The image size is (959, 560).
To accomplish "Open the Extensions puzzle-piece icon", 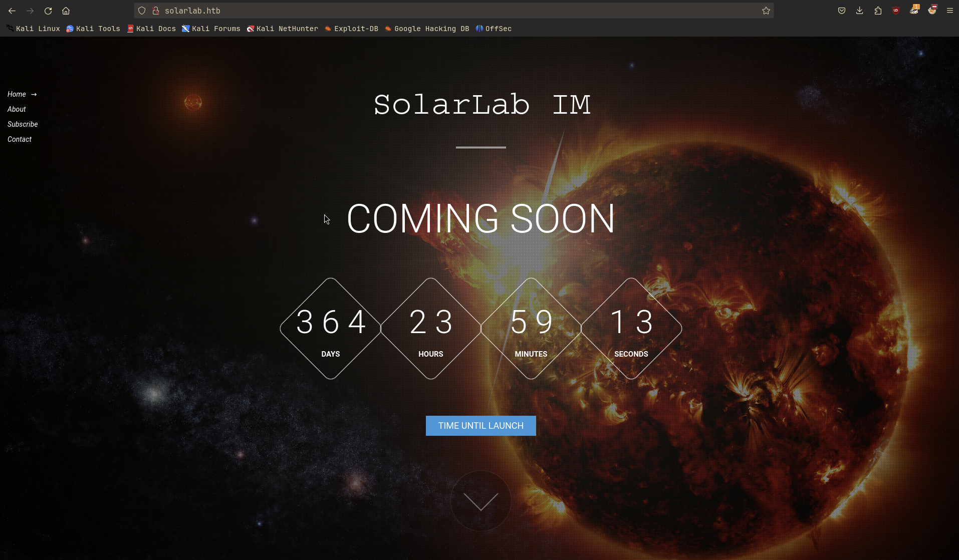I will point(878,11).
